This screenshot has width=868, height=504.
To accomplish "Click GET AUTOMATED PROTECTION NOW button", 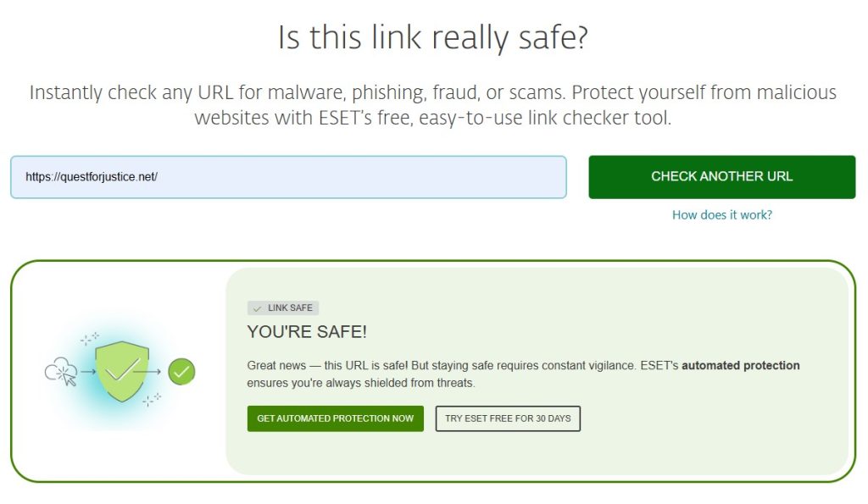I will point(336,418).
